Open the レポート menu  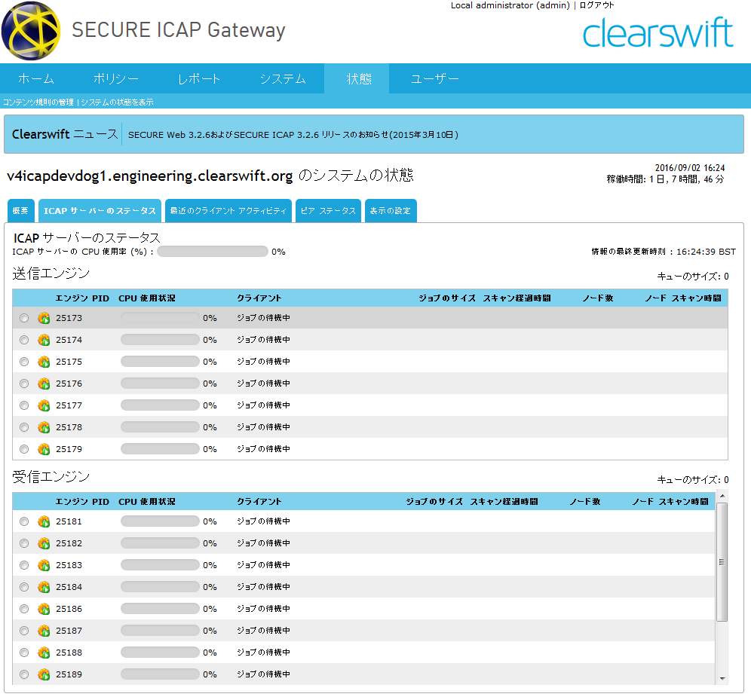[x=199, y=78]
